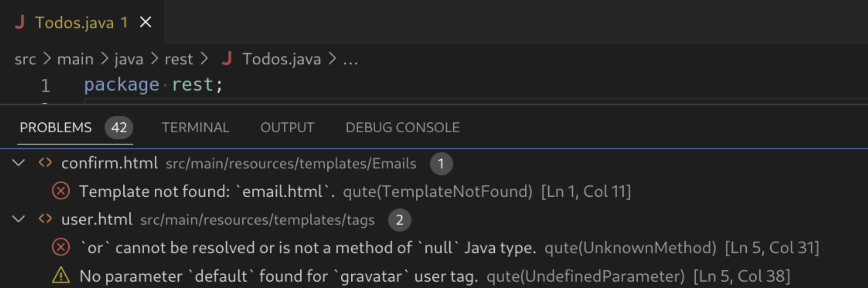This screenshot has height=288, width=868.
Task: Collapse the user.html problems group
Action: click(19, 218)
